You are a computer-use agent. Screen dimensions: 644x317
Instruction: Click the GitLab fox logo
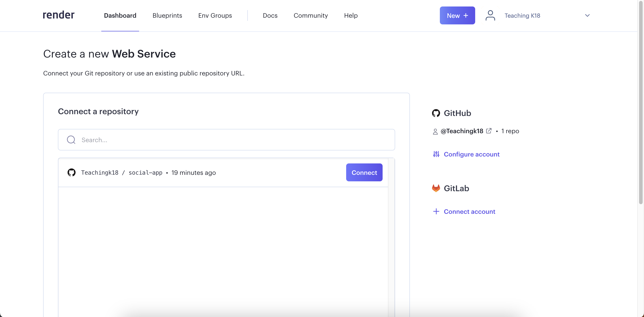point(436,188)
